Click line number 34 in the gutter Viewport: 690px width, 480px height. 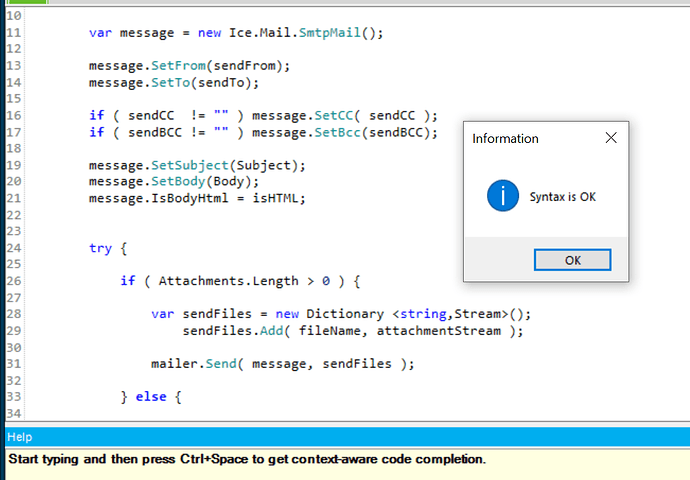14,414
